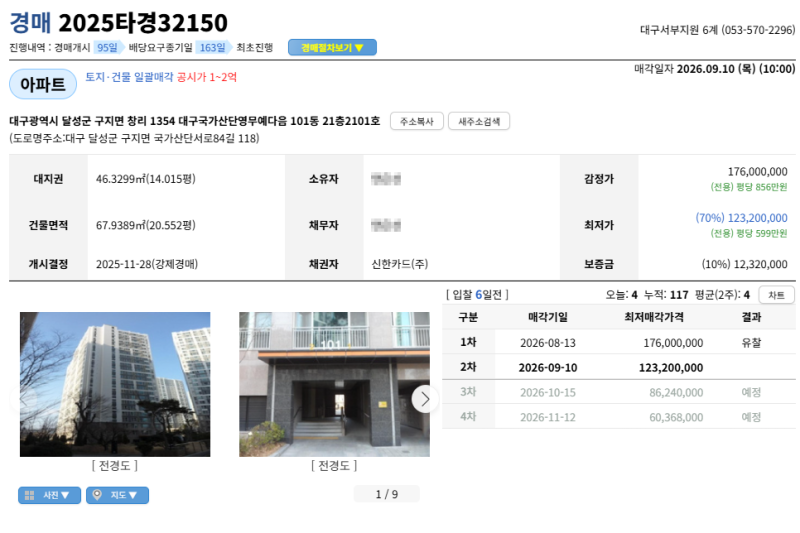
Task: Click the 보증금 (10%) 12,320,000 value
Action: pyautogui.click(x=744, y=264)
